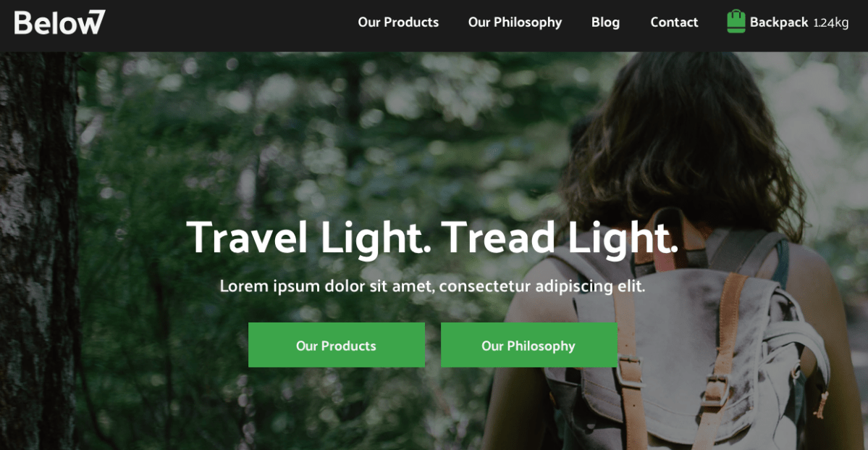Viewport: 868px width, 450px height.
Task: Go to Our Philosophy in the top navigation
Action: pos(515,22)
